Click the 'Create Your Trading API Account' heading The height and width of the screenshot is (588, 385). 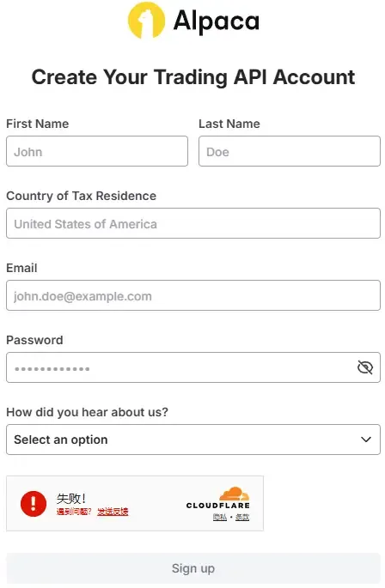193,77
